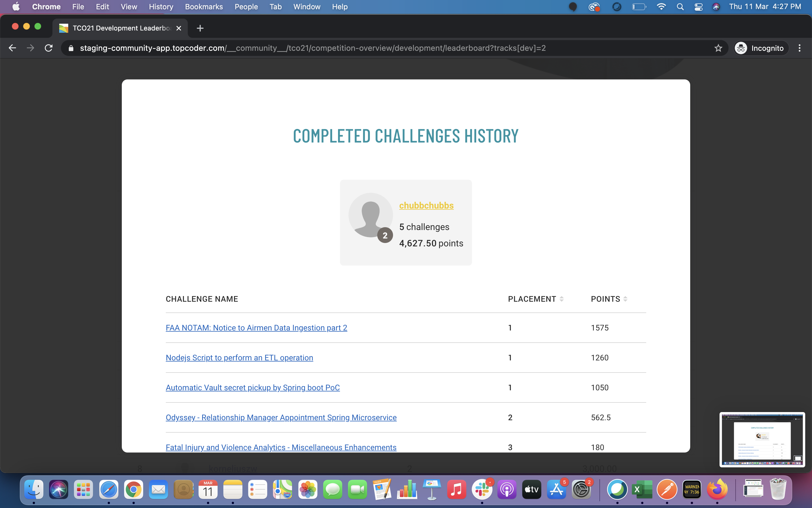Open Microsoft Excel from the Dock
Viewport: 812px width, 508px height.
point(642,490)
